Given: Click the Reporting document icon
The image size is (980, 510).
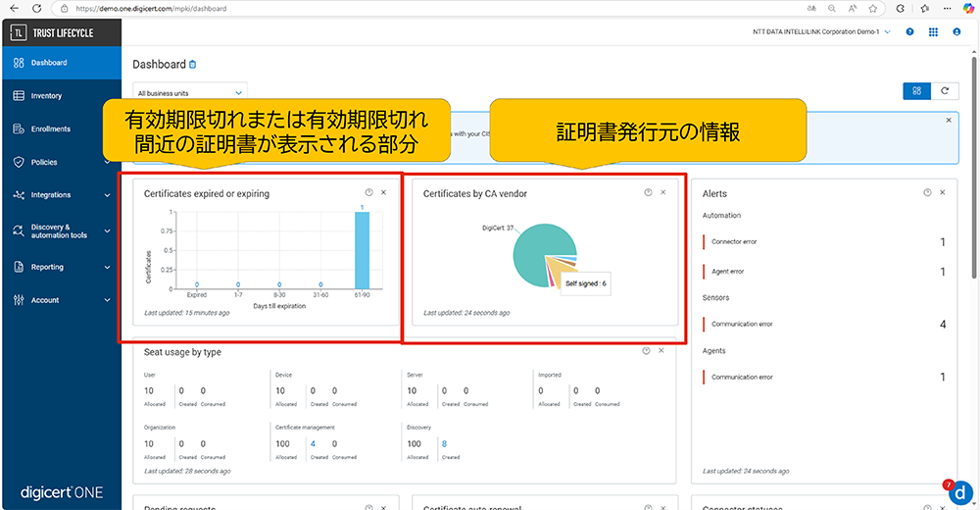Looking at the screenshot, I should click(19, 267).
